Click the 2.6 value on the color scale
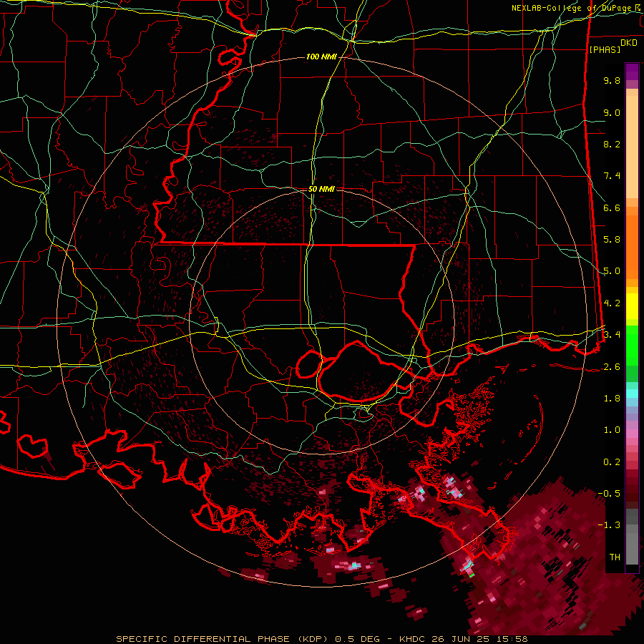Screen dimensions: 644x644 tap(612, 367)
